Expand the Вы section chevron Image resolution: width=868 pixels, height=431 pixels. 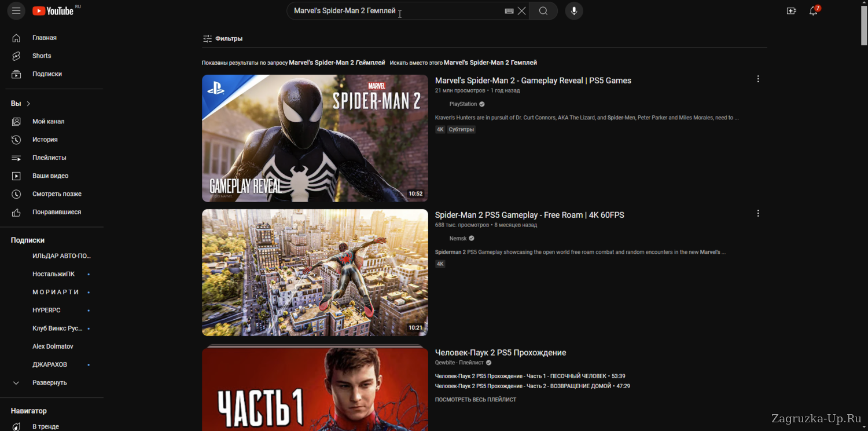(28, 104)
